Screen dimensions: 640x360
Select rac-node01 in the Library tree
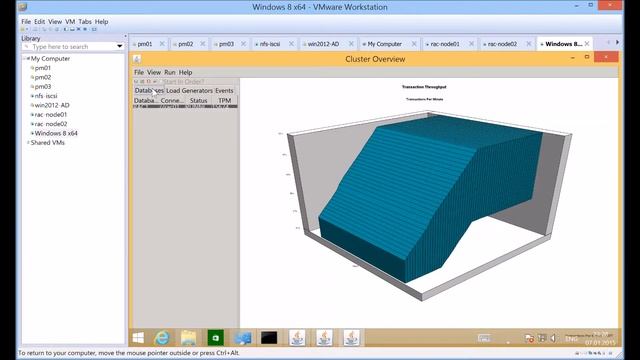click(x=51, y=115)
